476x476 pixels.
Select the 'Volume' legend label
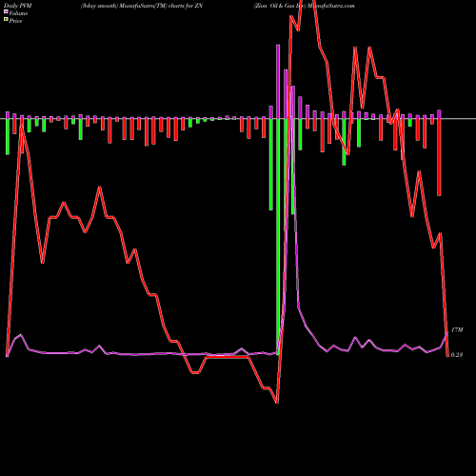click(18, 13)
